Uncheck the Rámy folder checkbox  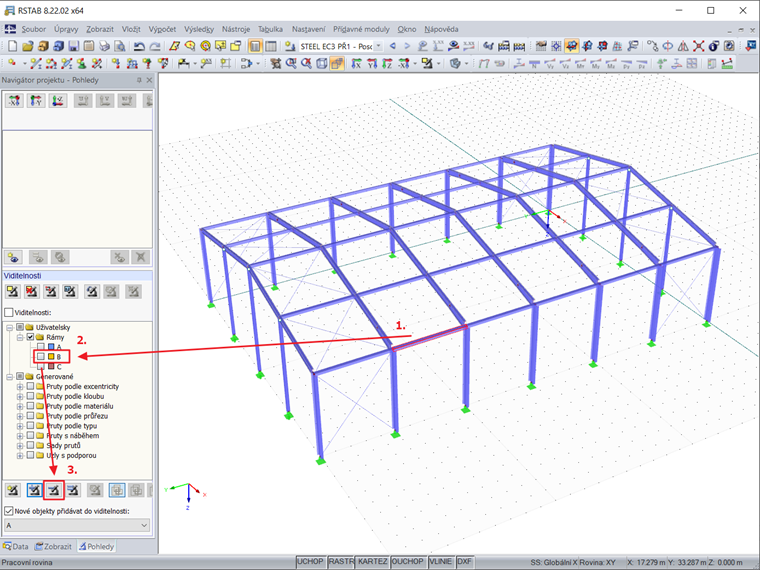pos(30,337)
